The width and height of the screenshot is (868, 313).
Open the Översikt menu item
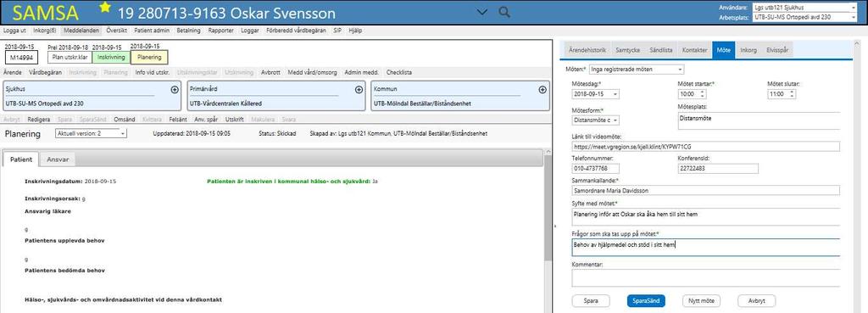coord(117,31)
